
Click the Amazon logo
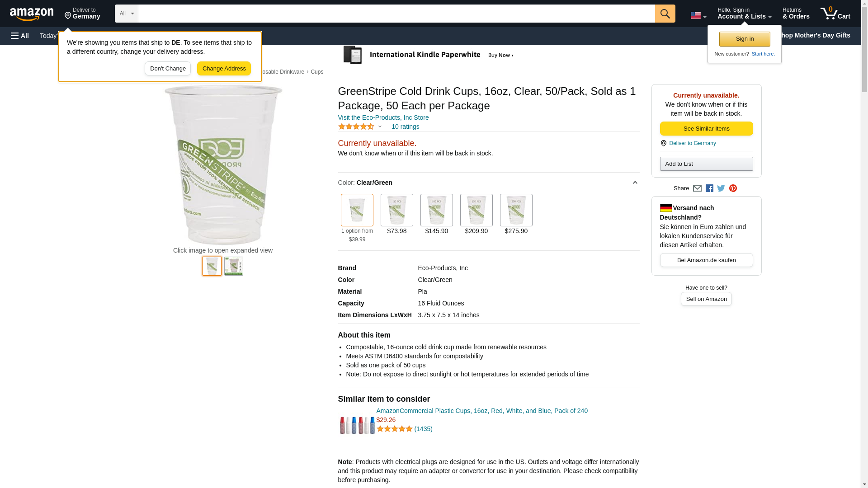click(32, 14)
